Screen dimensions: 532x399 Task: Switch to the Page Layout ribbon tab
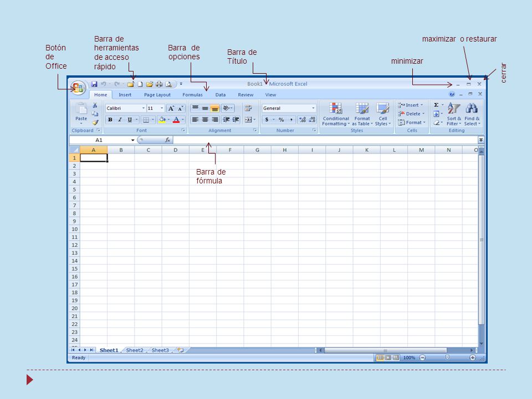click(157, 95)
